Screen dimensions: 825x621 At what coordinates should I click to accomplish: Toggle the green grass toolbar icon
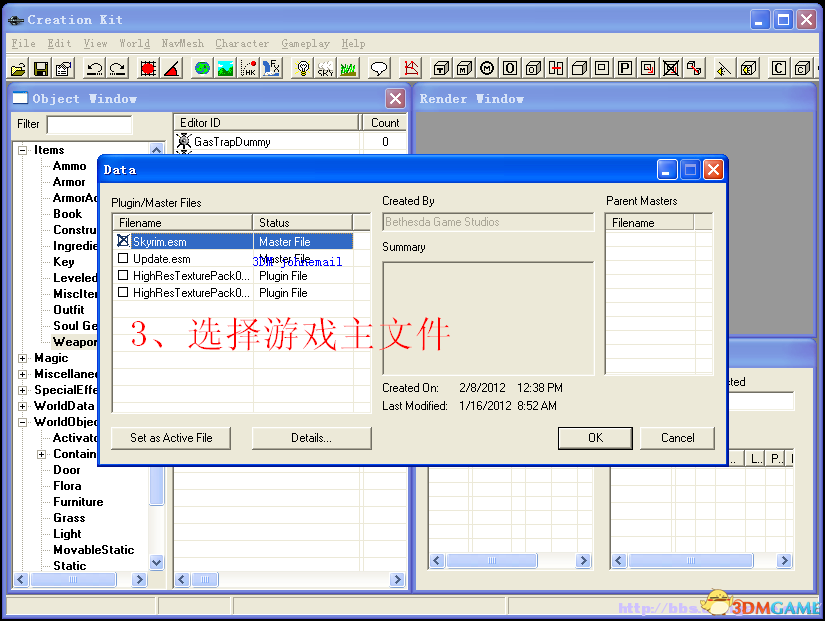click(x=348, y=68)
